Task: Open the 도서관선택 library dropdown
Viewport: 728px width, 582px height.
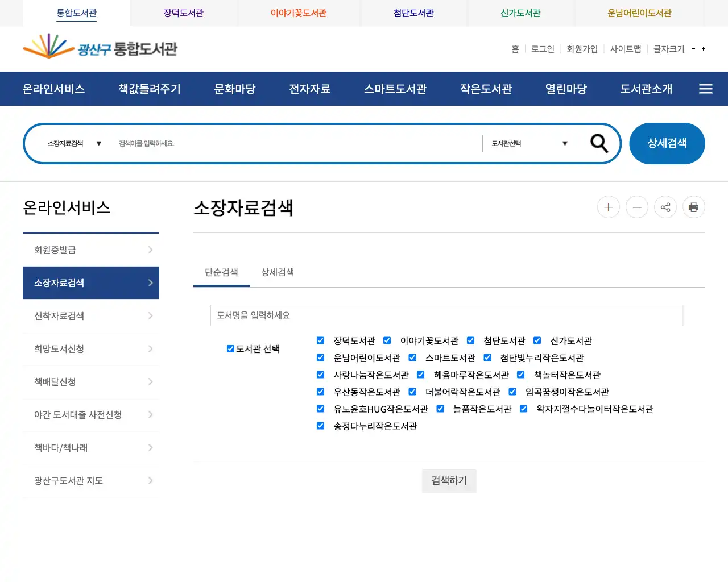Action: tap(530, 143)
